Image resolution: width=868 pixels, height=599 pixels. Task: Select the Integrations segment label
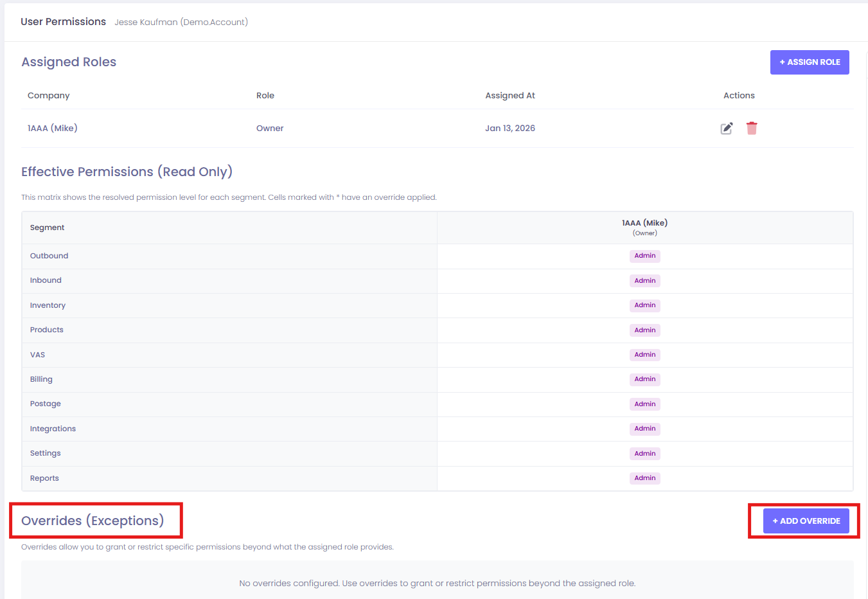pyautogui.click(x=53, y=429)
